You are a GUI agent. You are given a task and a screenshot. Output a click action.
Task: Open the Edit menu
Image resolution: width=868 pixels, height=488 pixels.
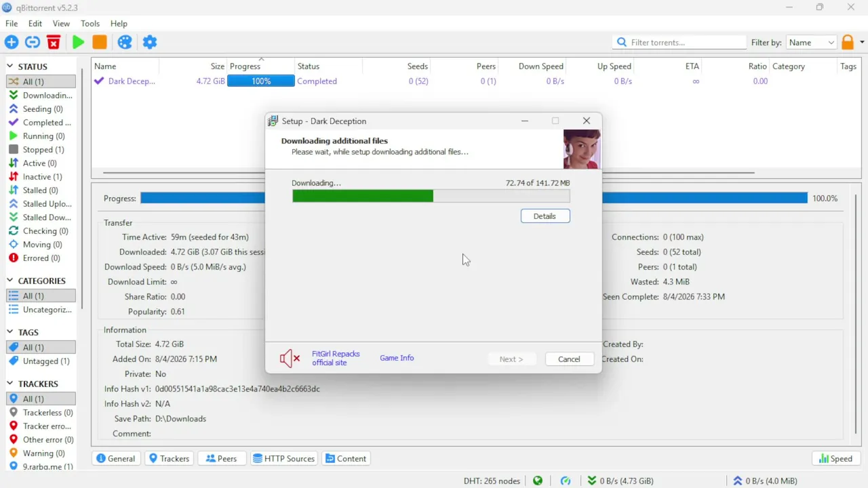point(35,24)
